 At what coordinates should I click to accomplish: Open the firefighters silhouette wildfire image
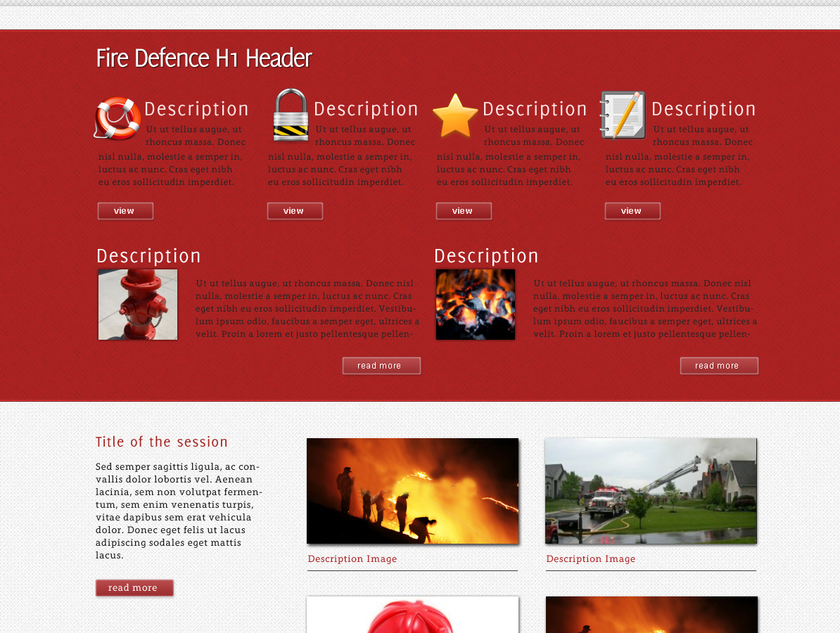[x=412, y=491]
